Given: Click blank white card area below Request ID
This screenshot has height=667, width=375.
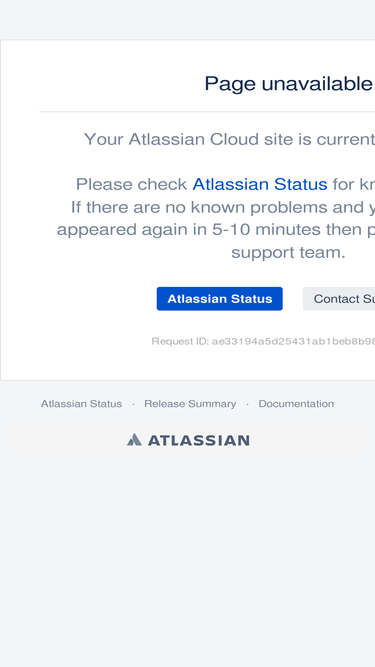Looking at the screenshot, I should coord(187,364).
